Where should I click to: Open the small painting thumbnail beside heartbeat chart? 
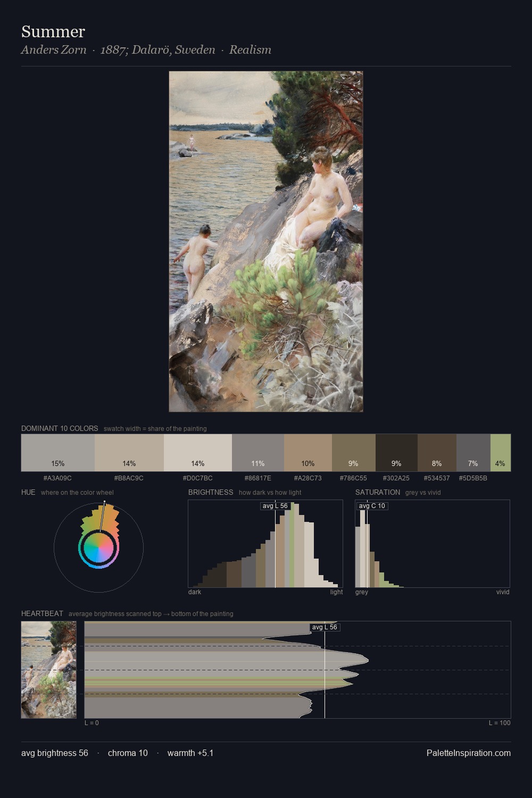point(48,670)
